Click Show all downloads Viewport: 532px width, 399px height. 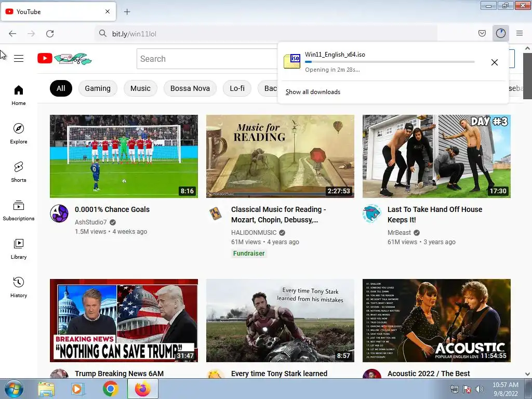313,92
